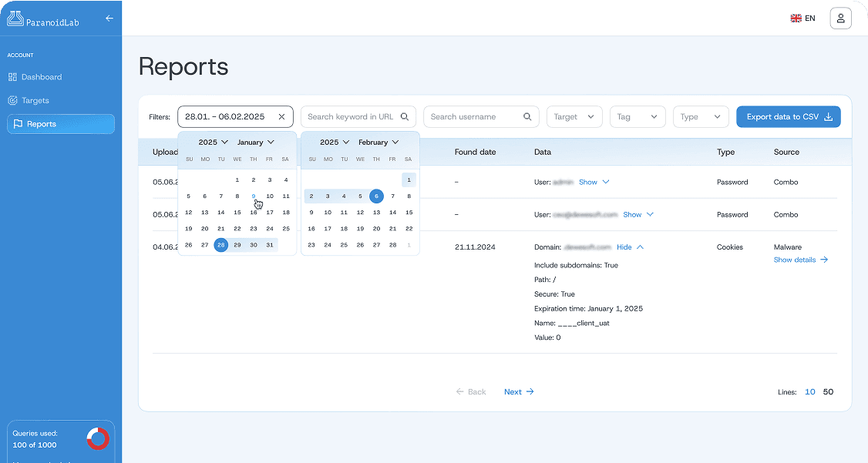Open Targets in the sidebar
Screen dimensions: 868x463
(x=35, y=100)
